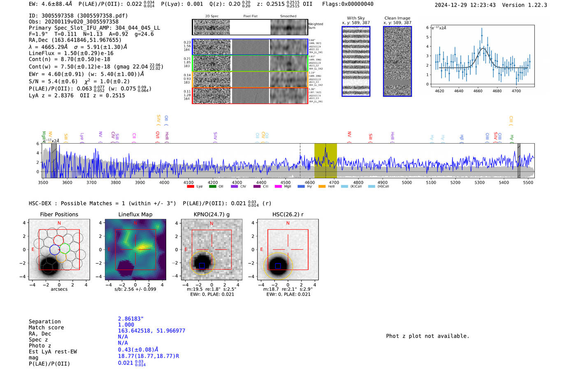Click the green fiber circle in Fiber Positions
Image resolution: width=576 pixels, height=392 pixels.
tap(65, 248)
